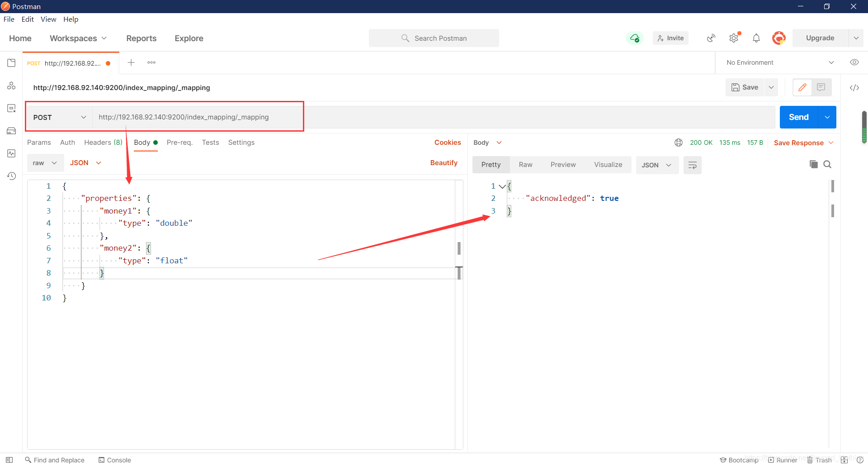868x466 pixels.
Task: Click the Save button
Action: [x=745, y=87]
